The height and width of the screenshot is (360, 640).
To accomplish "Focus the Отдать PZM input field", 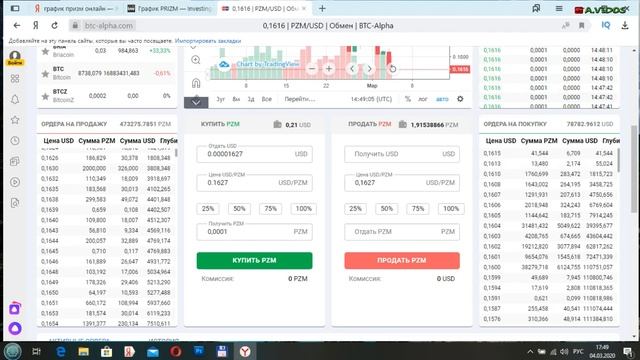I will [402, 232].
